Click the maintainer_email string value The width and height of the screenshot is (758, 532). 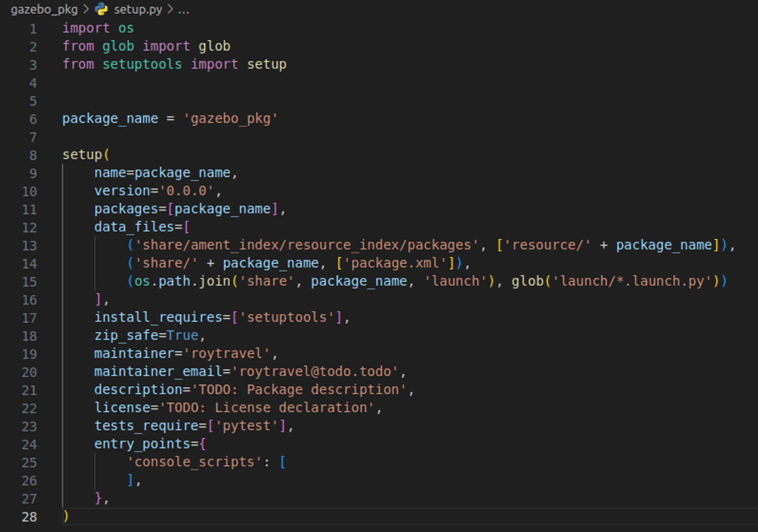click(315, 372)
